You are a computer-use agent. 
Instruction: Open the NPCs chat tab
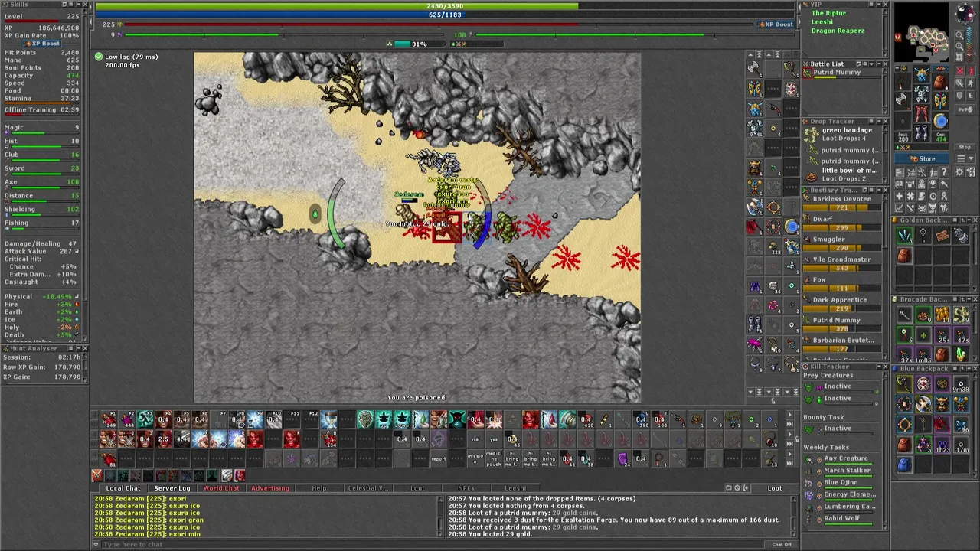click(466, 488)
